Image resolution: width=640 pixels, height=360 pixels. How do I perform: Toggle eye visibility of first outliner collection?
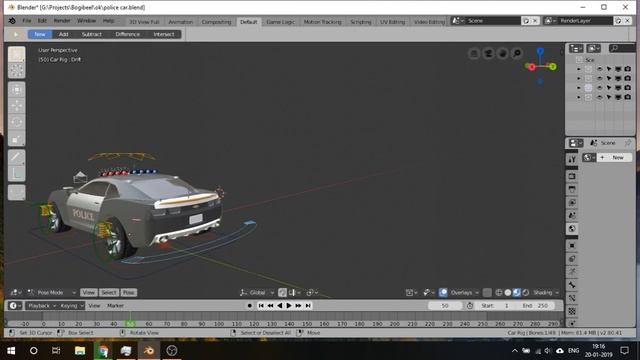pyautogui.click(x=599, y=69)
